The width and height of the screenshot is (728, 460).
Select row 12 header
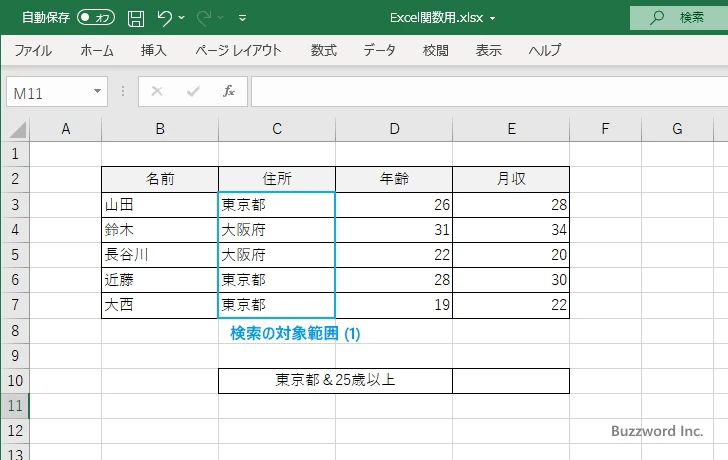coord(15,431)
